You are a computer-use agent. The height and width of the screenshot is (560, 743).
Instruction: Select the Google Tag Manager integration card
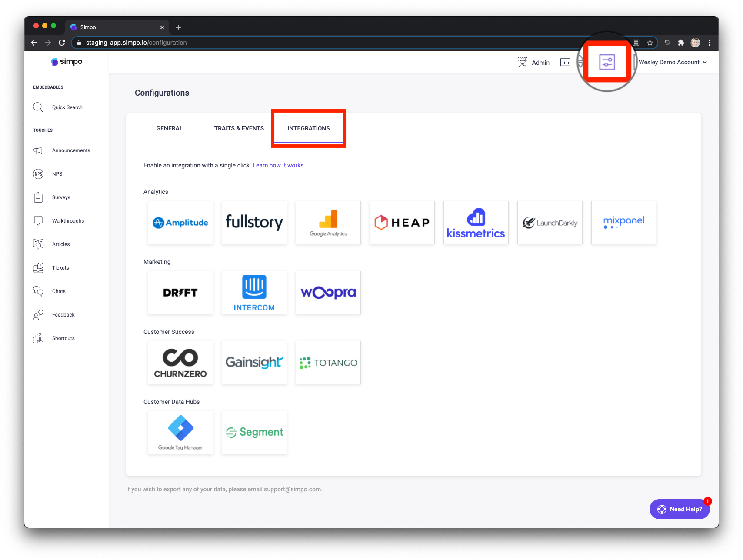click(180, 433)
